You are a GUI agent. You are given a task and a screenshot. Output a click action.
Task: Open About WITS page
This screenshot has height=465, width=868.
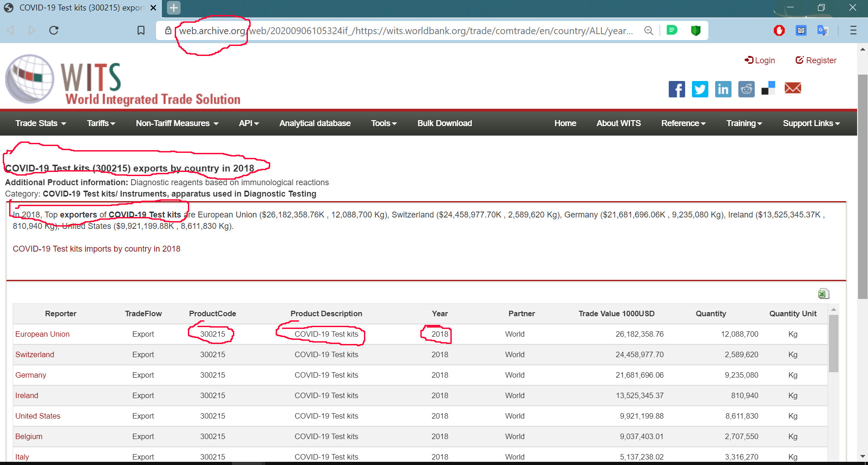pyautogui.click(x=618, y=123)
